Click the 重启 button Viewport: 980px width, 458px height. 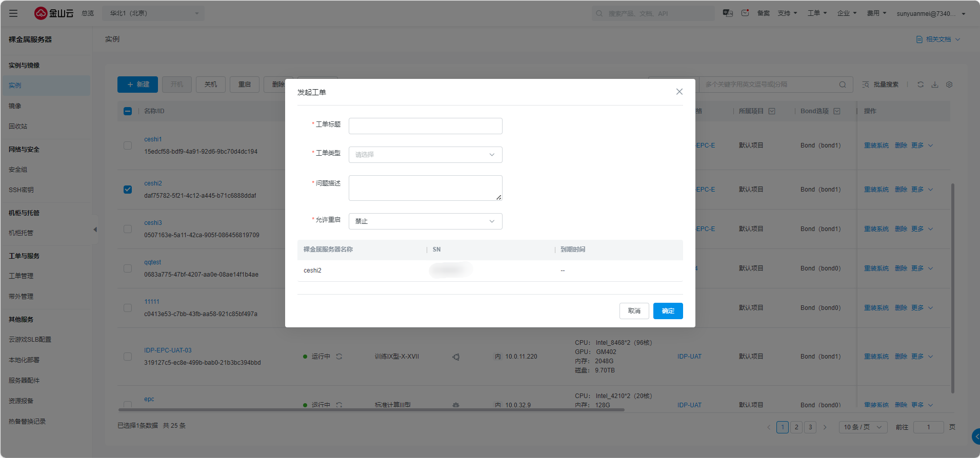coord(245,85)
